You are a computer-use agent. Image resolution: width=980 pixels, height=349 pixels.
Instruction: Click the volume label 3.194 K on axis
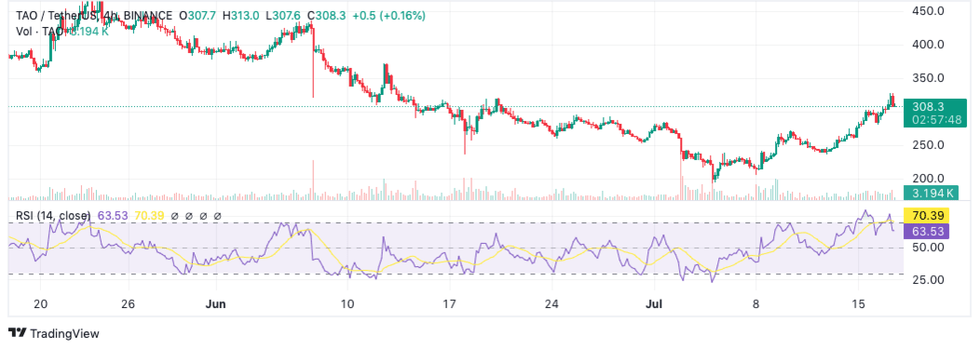click(932, 193)
